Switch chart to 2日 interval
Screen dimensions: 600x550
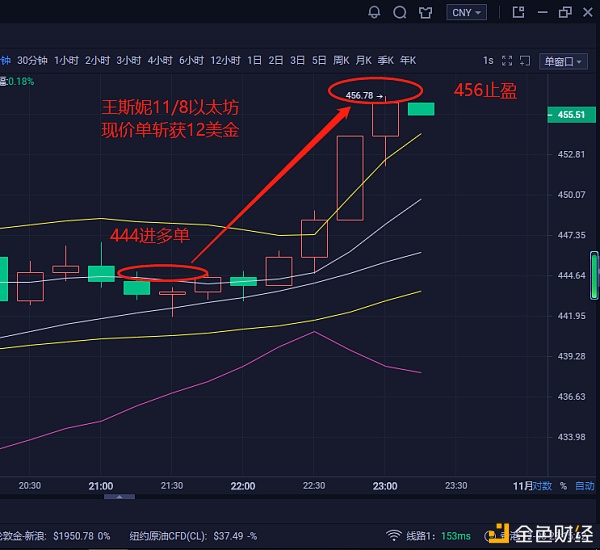[276, 60]
